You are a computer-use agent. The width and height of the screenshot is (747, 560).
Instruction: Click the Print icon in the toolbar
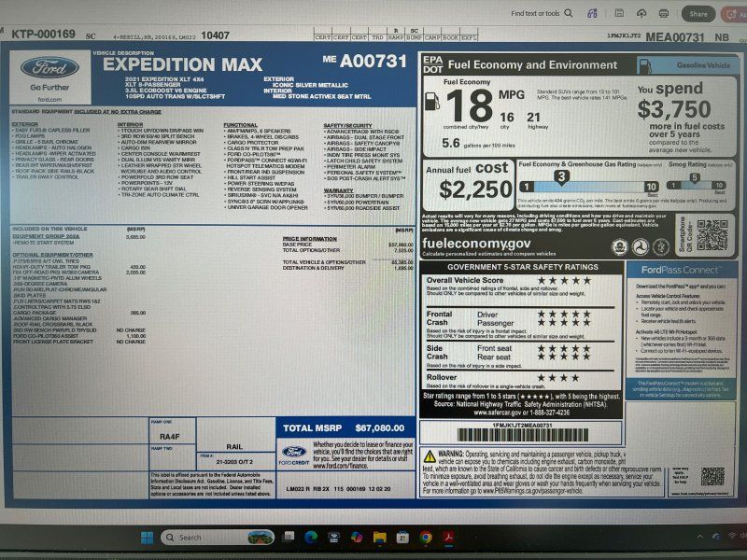pyautogui.click(x=664, y=13)
